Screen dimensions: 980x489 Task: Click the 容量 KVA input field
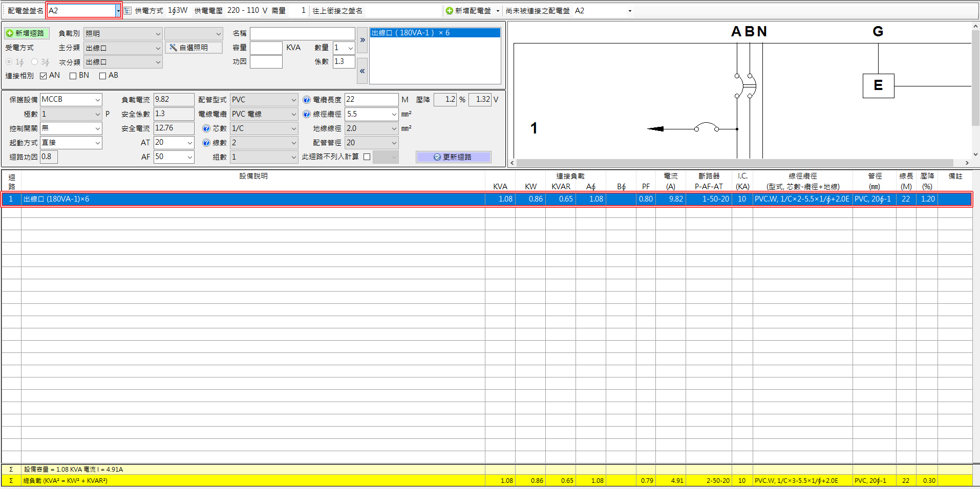(266, 48)
